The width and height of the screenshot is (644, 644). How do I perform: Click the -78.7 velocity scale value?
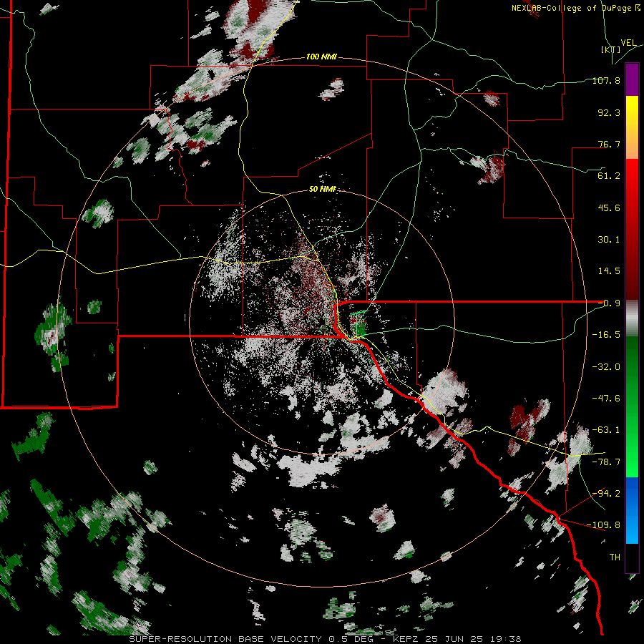[x=606, y=462]
